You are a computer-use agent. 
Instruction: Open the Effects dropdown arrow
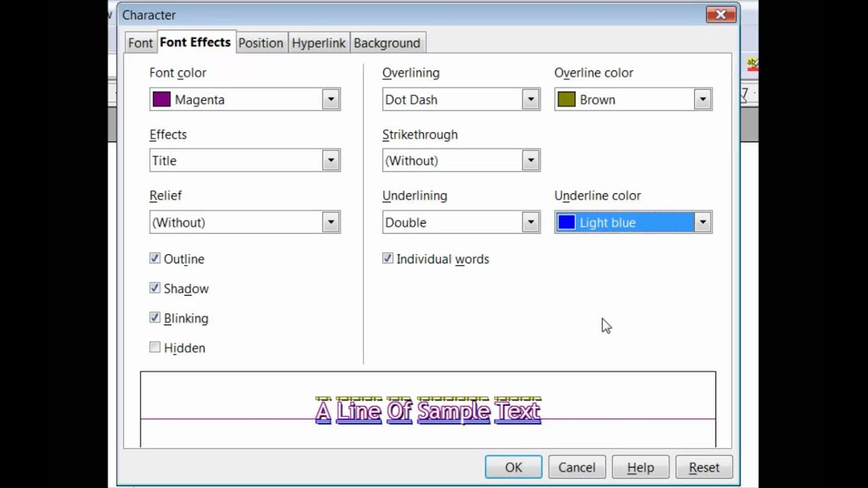[x=331, y=161]
